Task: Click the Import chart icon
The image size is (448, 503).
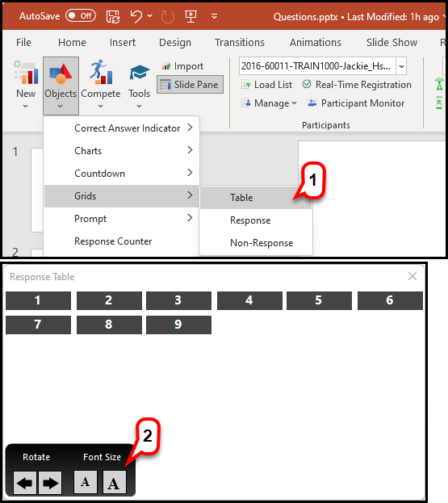Action: [165, 66]
